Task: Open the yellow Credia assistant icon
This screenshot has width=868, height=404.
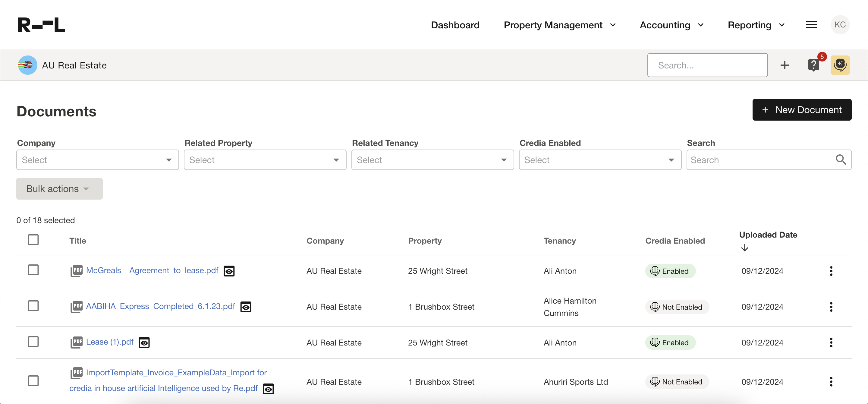Action: pos(840,65)
